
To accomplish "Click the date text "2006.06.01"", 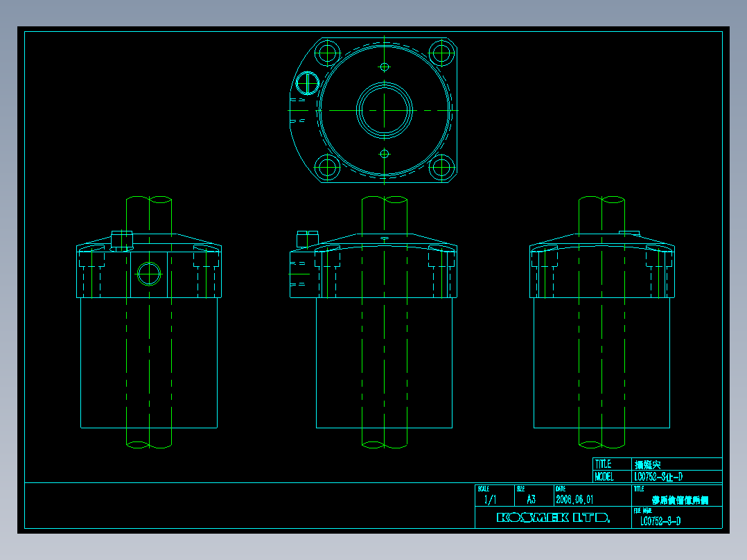I will point(574,500).
